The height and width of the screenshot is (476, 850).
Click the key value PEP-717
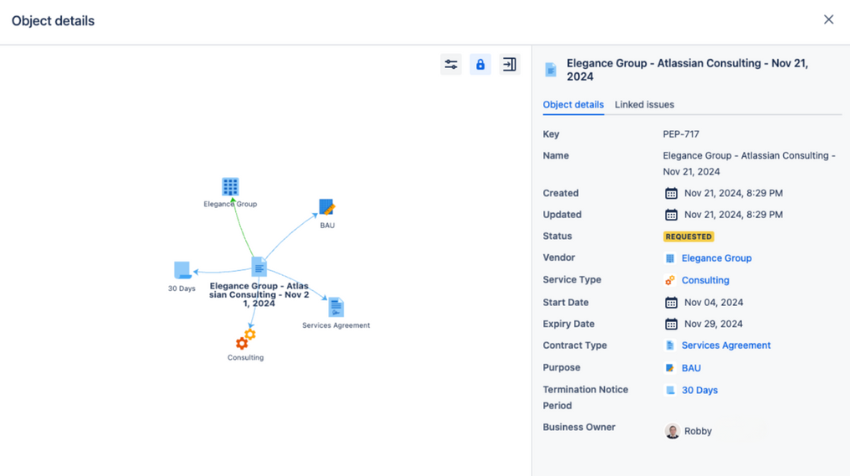click(x=681, y=134)
